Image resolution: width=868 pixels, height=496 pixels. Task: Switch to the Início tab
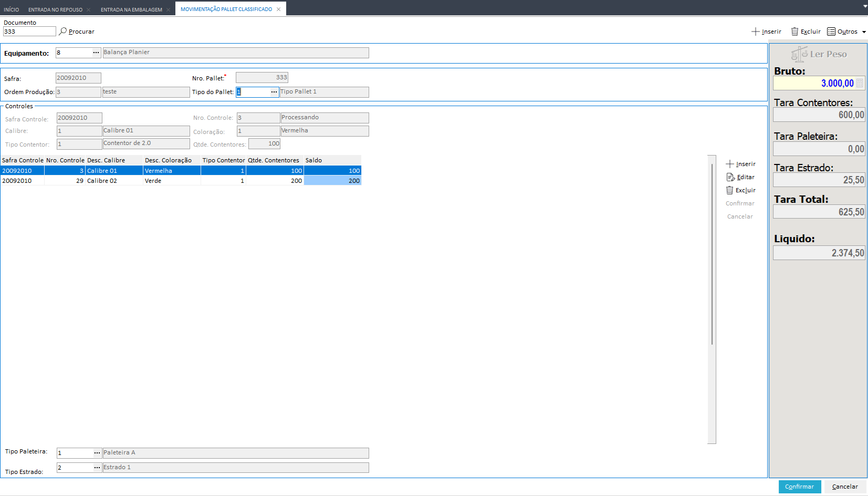coord(11,9)
